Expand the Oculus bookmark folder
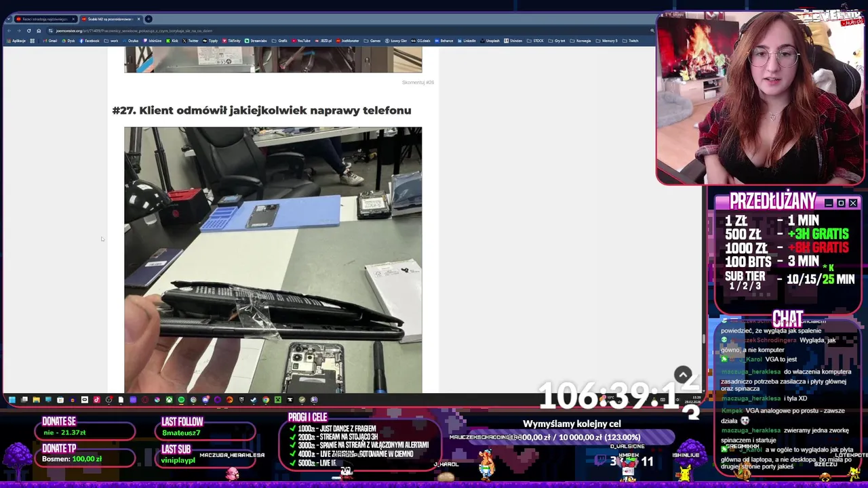868x488 pixels. 130,41
